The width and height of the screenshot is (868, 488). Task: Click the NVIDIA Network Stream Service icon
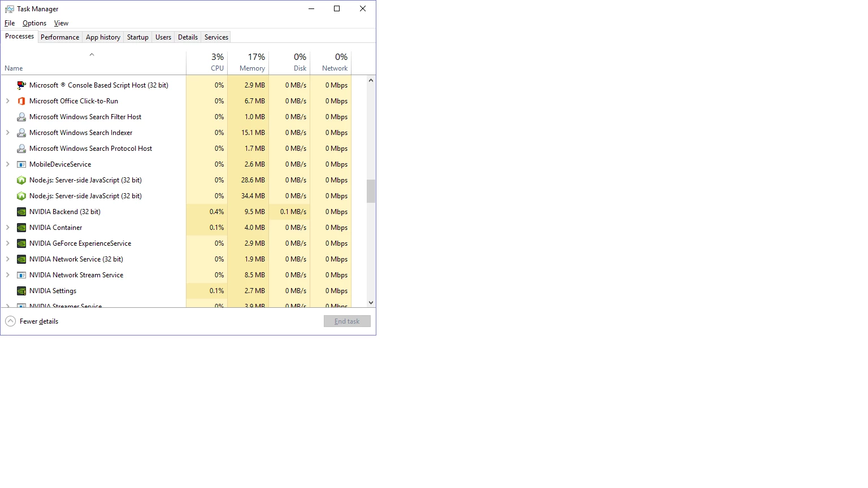coord(21,275)
